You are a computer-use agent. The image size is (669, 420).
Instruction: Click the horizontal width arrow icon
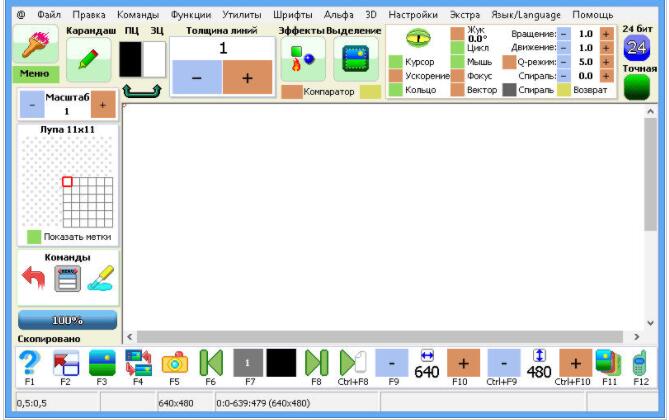coord(427,355)
